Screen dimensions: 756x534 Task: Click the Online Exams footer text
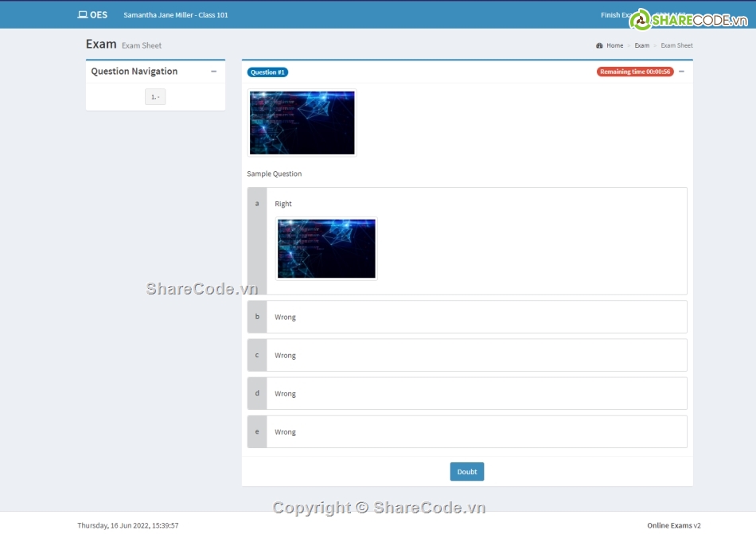(x=669, y=525)
